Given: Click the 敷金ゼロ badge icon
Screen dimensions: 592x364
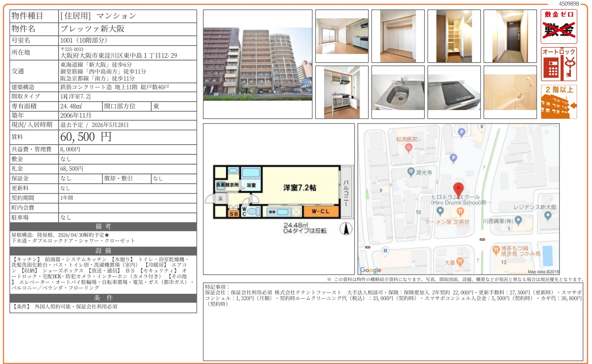Looking at the screenshot, I should pos(559,26).
